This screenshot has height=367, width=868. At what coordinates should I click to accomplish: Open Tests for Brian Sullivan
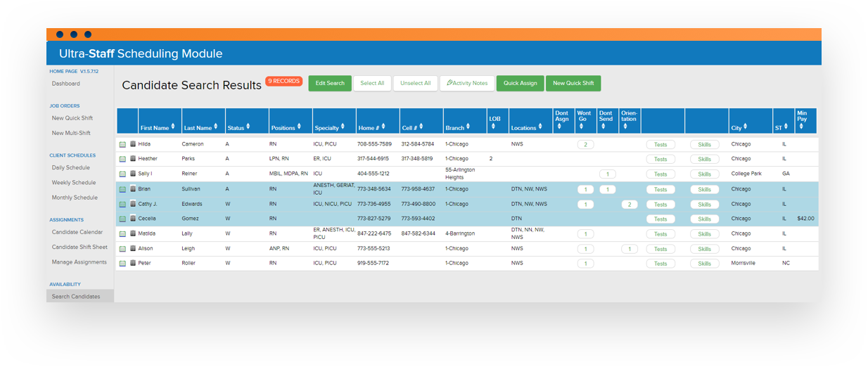660,189
